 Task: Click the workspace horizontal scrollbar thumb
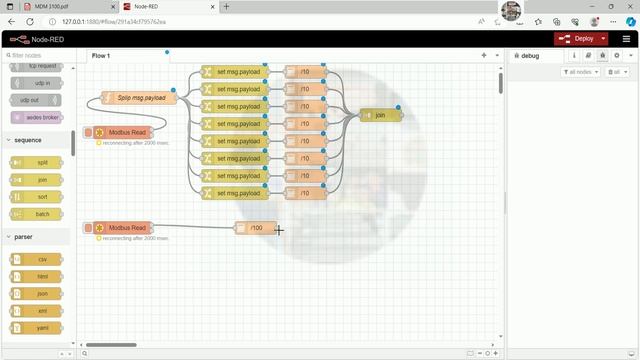tap(111, 345)
